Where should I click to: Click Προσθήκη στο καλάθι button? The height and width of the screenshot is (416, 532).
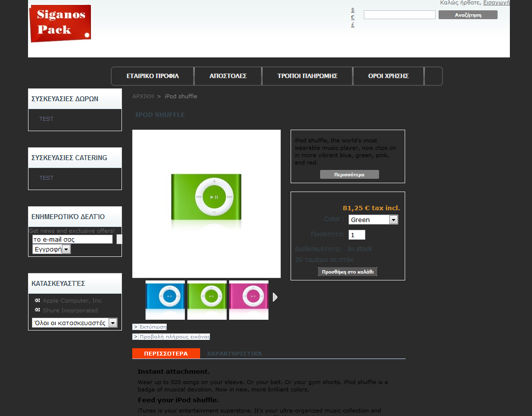(x=348, y=272)
